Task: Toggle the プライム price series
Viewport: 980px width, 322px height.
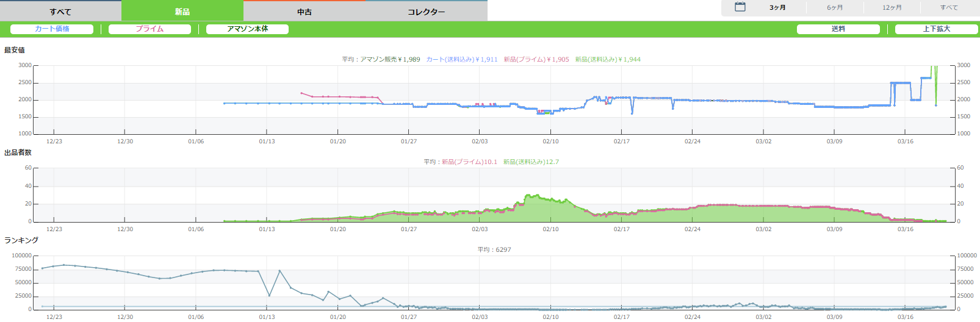Action: coord(150,29)
